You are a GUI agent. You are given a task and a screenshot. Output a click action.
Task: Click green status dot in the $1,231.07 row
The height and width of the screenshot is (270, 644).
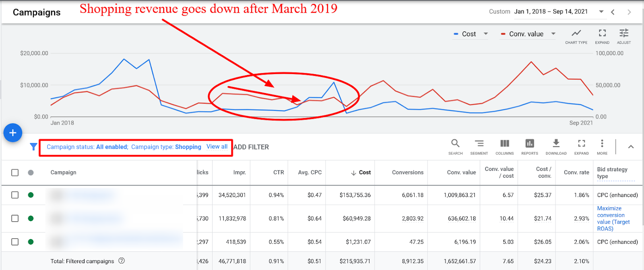coord(31,242)
